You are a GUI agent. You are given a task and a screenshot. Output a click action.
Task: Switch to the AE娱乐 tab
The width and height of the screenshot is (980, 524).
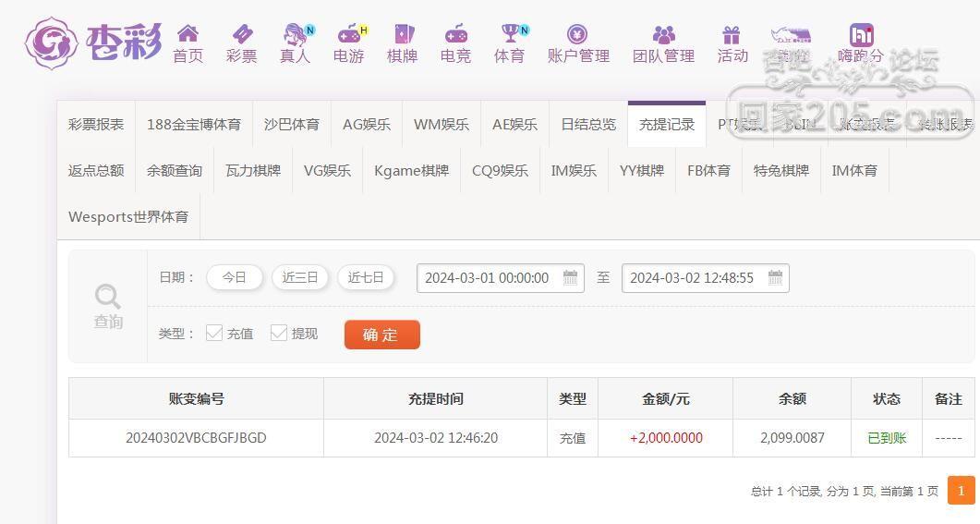pos(515,125)
